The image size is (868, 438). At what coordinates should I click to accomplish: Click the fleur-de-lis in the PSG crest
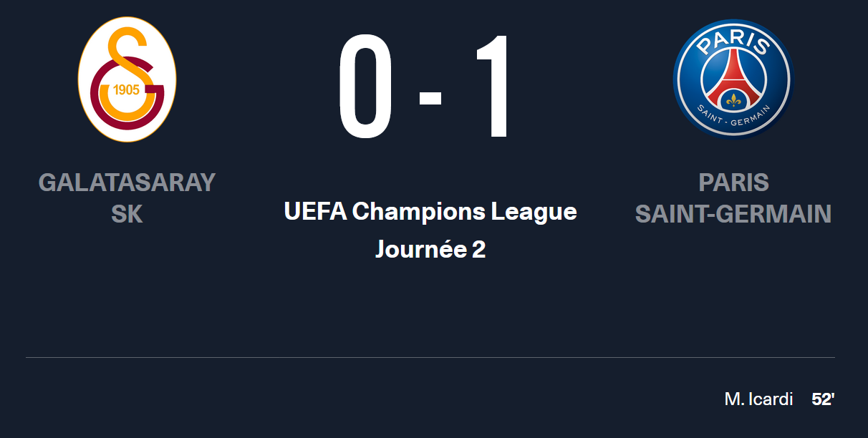[733, 99]
